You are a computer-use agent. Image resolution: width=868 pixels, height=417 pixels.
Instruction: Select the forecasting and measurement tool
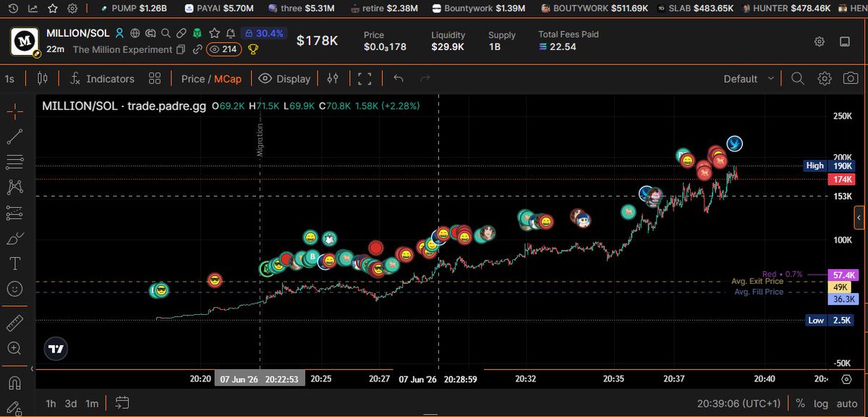14,213
